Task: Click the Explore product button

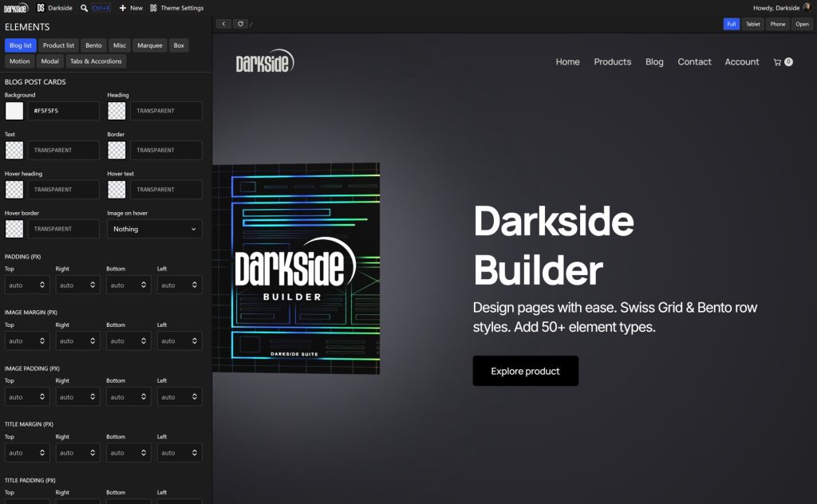Action: coord(525,371)
